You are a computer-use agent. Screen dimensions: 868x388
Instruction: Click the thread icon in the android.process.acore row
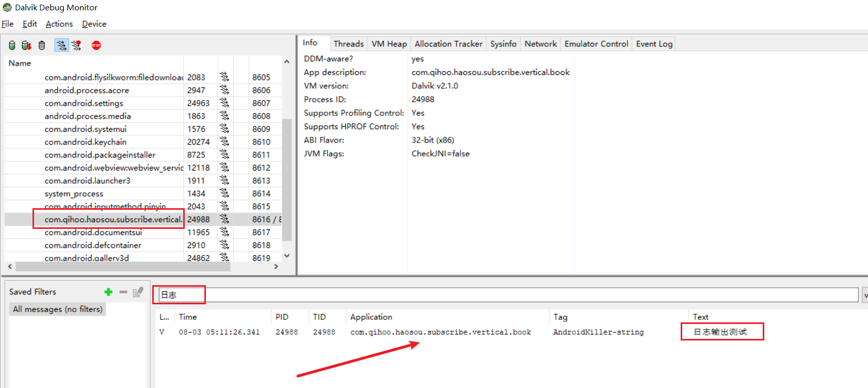224,90
